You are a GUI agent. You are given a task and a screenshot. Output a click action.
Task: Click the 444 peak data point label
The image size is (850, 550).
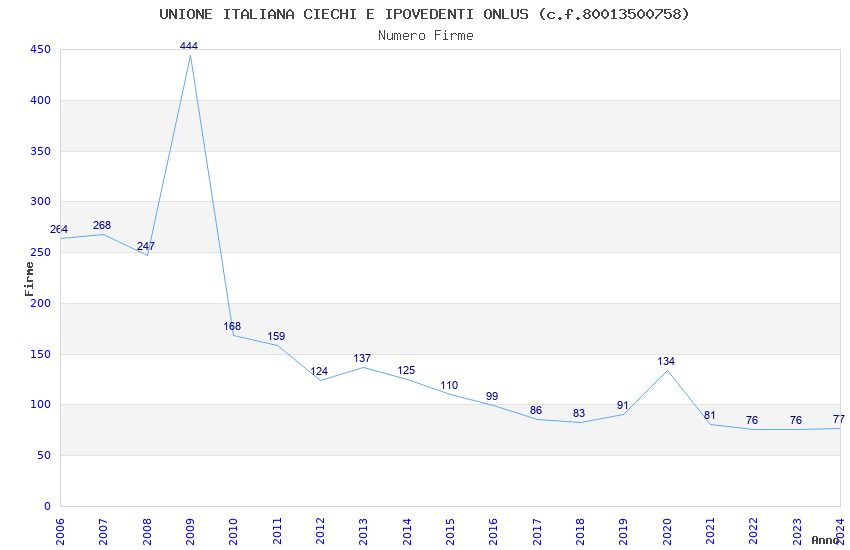(189, 46)
